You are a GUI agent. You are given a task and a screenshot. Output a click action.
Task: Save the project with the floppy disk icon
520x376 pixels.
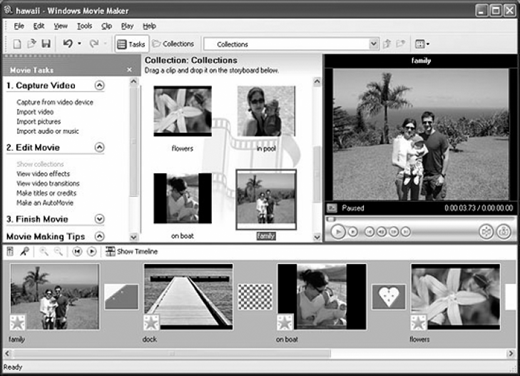pos(46,44)
